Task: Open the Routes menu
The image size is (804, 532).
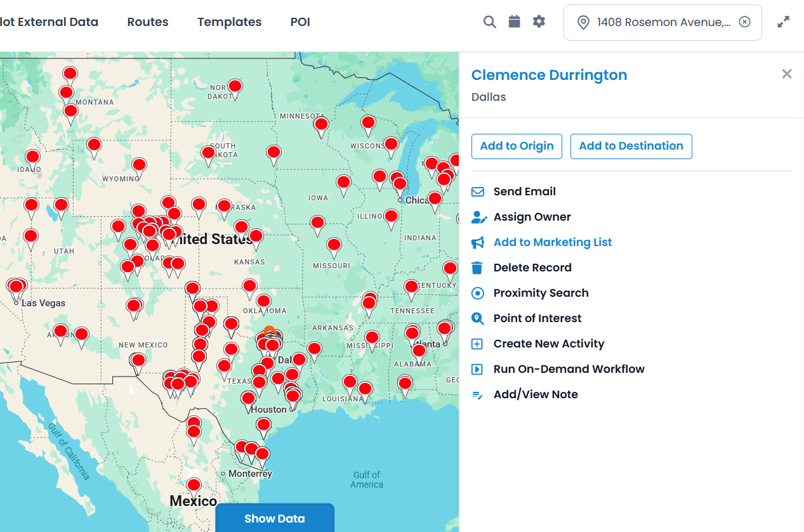Action: coord(148,22)
